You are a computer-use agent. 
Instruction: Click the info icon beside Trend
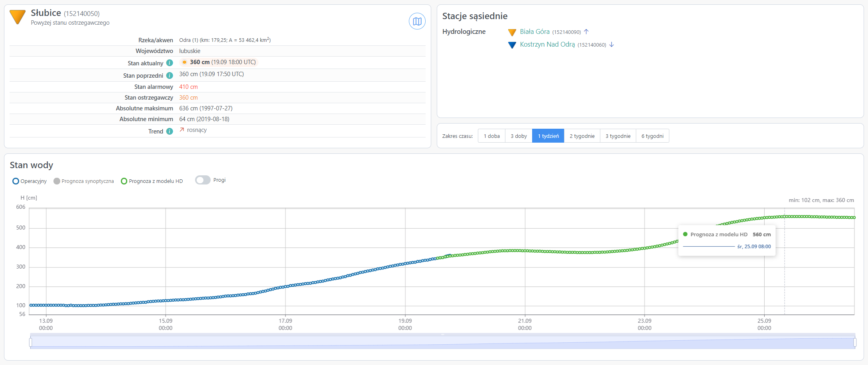170,131
